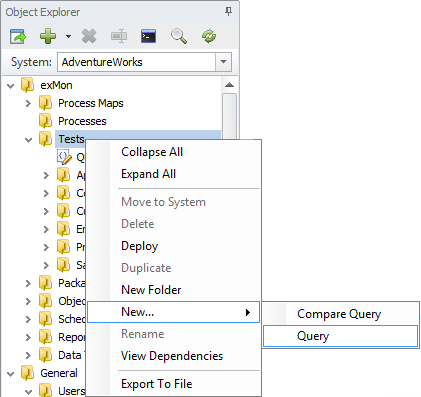Open the System dropdown arrow
The width and height of the screenshot is (421, 397).
[223, 62]
